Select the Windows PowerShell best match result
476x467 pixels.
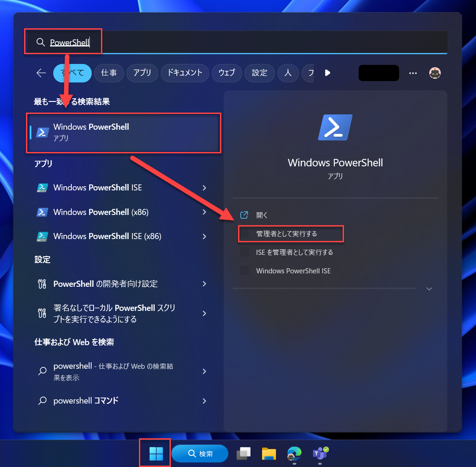tap(124, 133)
